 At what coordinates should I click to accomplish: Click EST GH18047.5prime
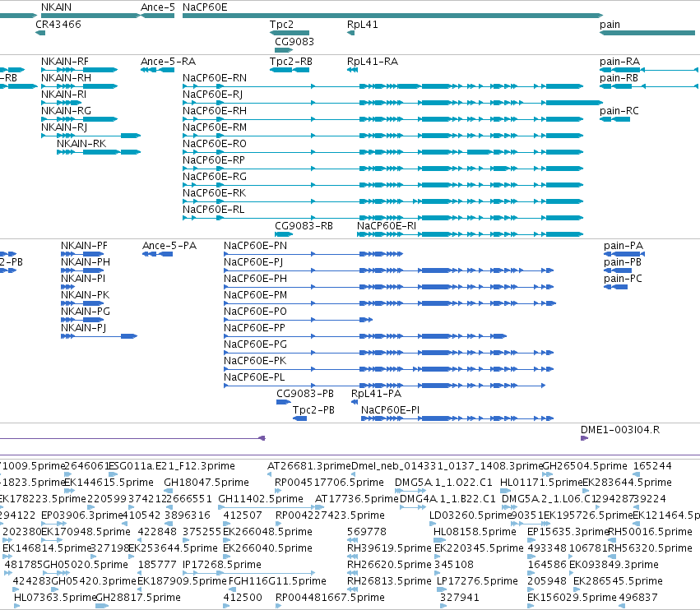206,483
